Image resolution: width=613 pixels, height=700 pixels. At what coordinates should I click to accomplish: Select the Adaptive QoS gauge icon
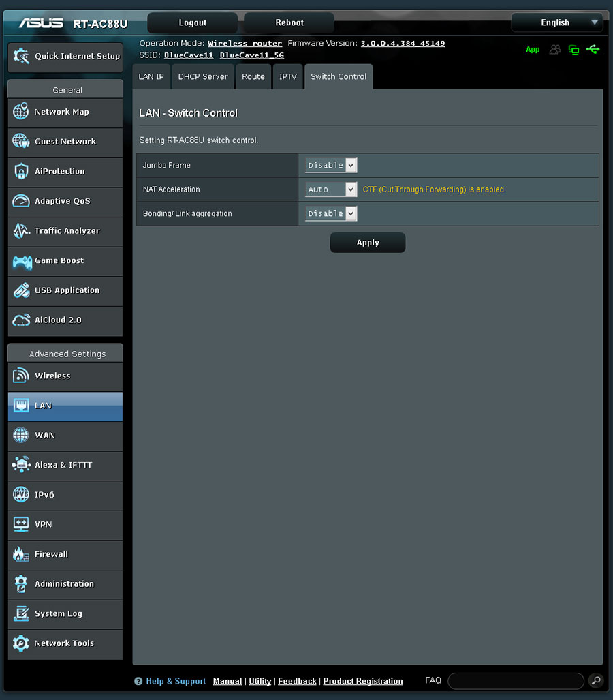click(x=20, y=201)
